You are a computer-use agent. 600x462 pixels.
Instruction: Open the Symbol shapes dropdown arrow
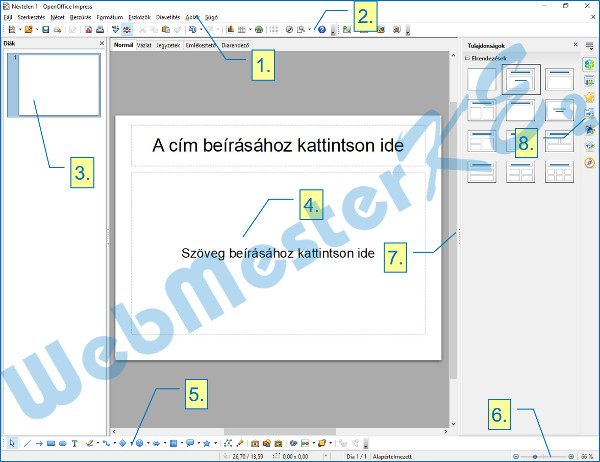pyautogui.click(x=148, y=443)
